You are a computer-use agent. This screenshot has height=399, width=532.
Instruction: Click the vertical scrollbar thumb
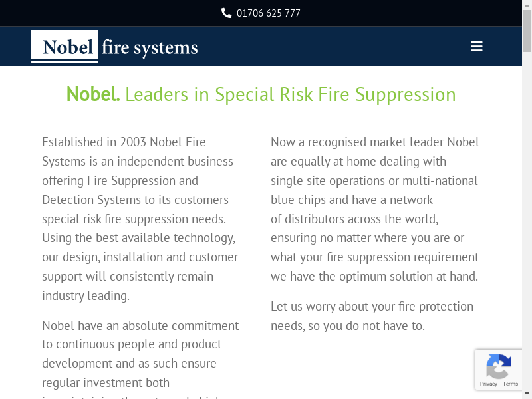(527, 30)
